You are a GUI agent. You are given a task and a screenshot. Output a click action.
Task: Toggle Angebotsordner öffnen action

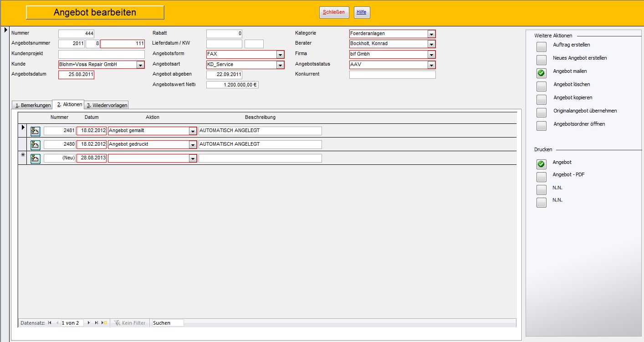pos(542,126)
